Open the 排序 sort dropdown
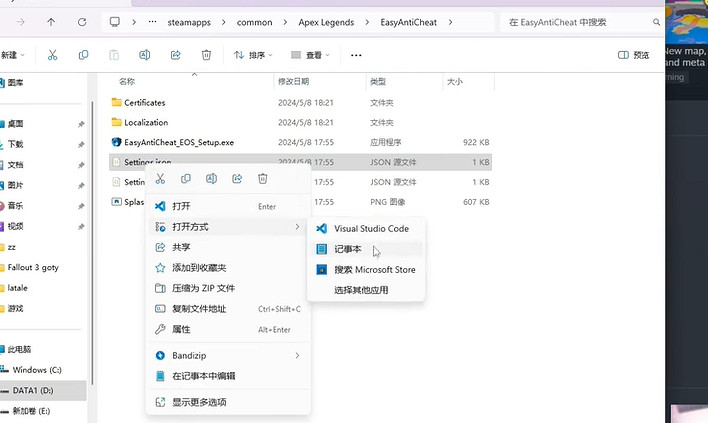The height and width of the screenshot is (423, 708). (253, 55)
